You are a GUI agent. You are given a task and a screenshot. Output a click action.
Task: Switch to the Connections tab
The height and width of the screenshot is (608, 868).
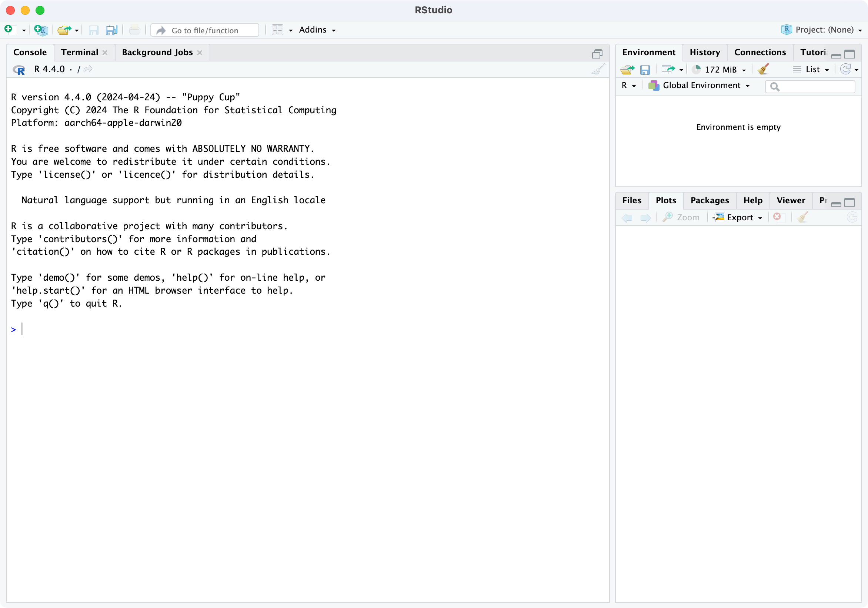point(760,52)
